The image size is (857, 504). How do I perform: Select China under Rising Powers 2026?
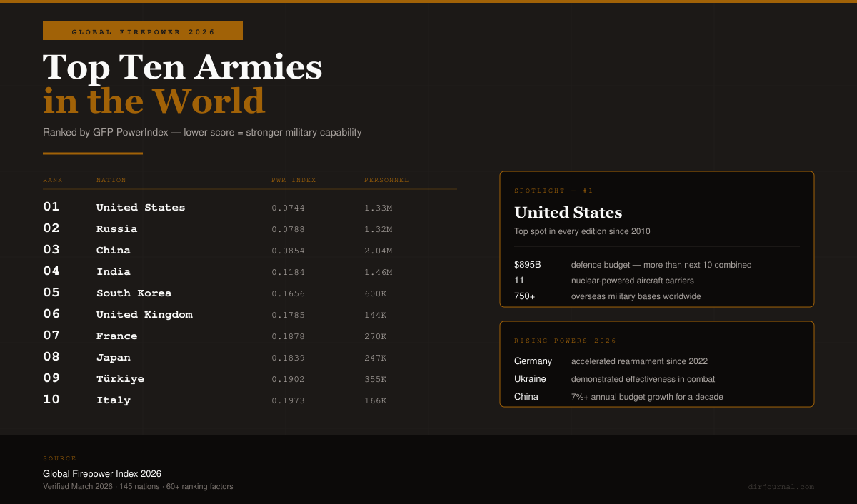pyautogui.click(x=526, y=397)
